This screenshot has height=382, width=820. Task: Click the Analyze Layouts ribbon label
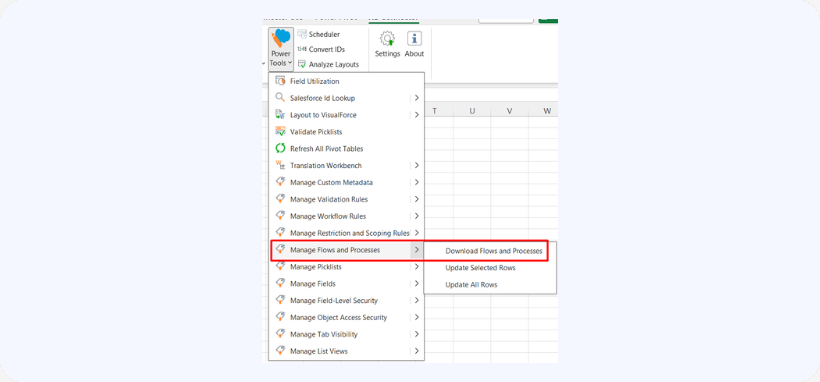(x=334, y=64)
